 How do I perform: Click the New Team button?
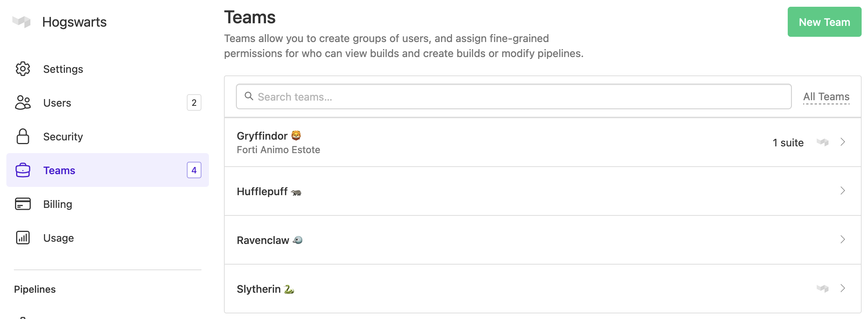click(824, 22)
